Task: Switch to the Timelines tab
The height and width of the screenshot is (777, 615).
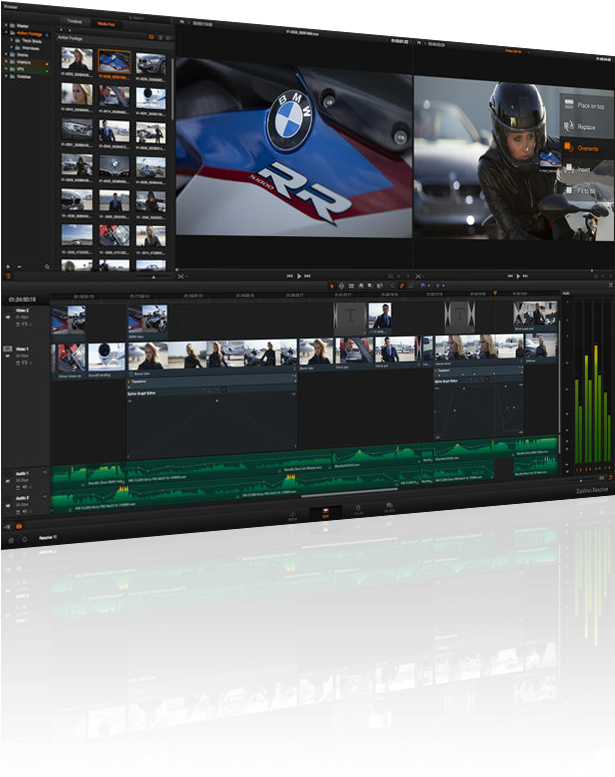Action: point(74,21)
